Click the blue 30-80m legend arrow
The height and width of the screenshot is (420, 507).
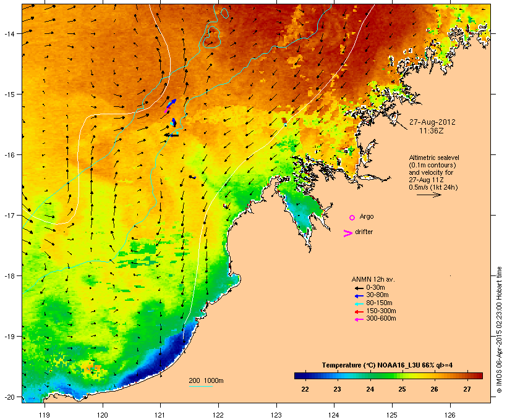point(359,296)
